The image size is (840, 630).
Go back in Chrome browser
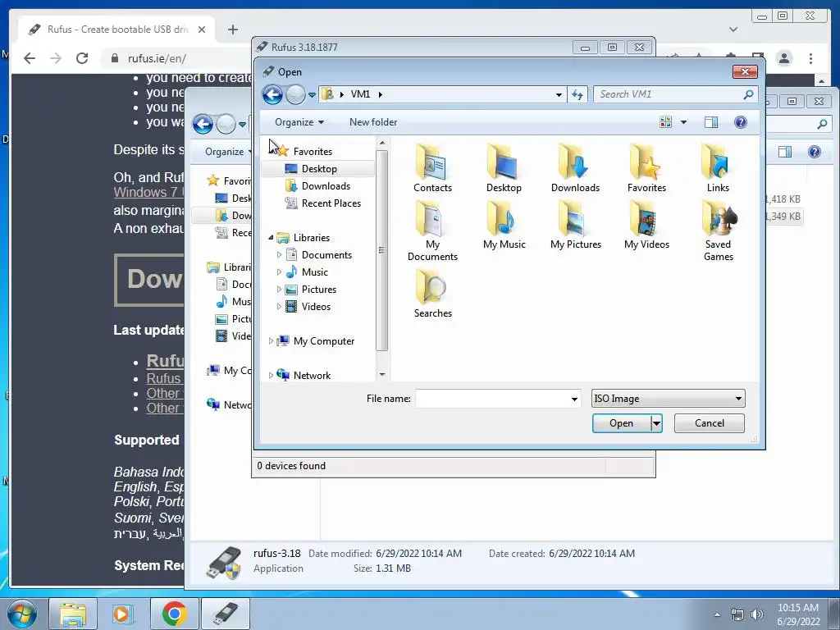click(30, 58)
